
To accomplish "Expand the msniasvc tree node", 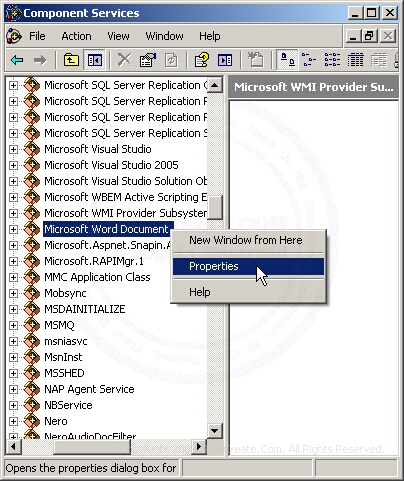I will 13,341.
